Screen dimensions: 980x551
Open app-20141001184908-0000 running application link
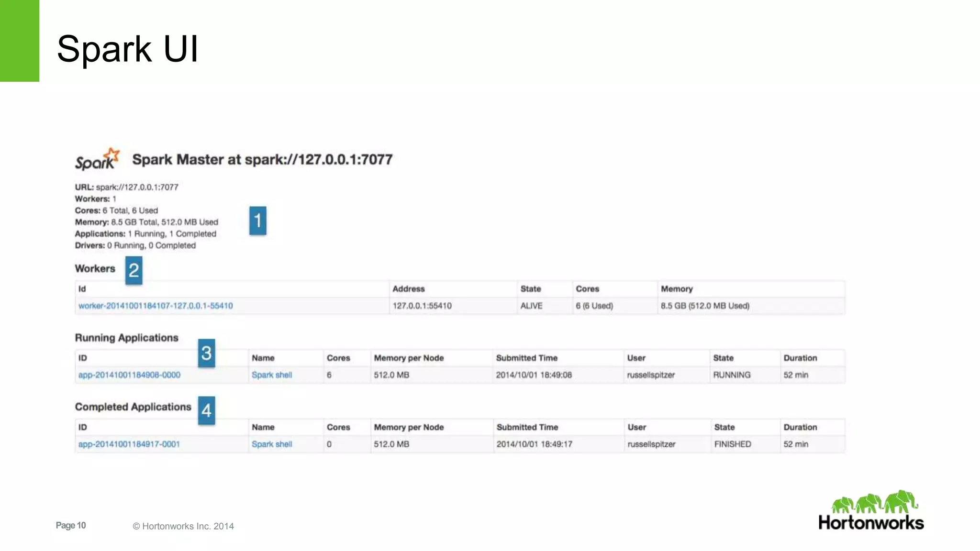click(129, 375)
